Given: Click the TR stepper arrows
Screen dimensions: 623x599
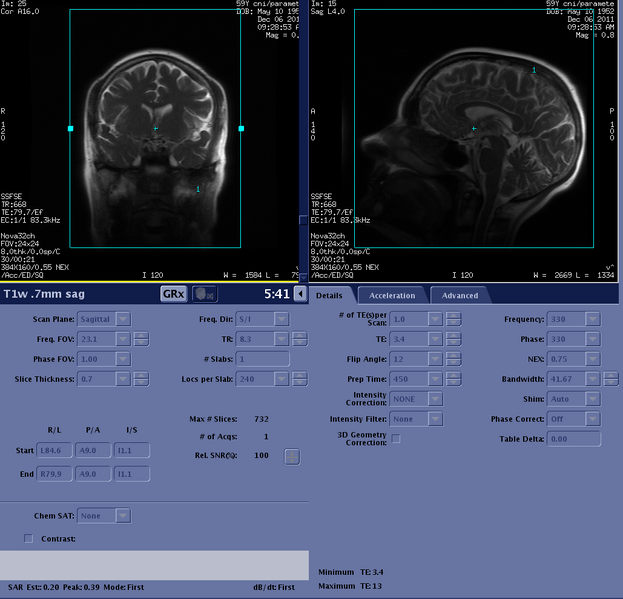Looking at the screenshot, I should coord(300,339).
